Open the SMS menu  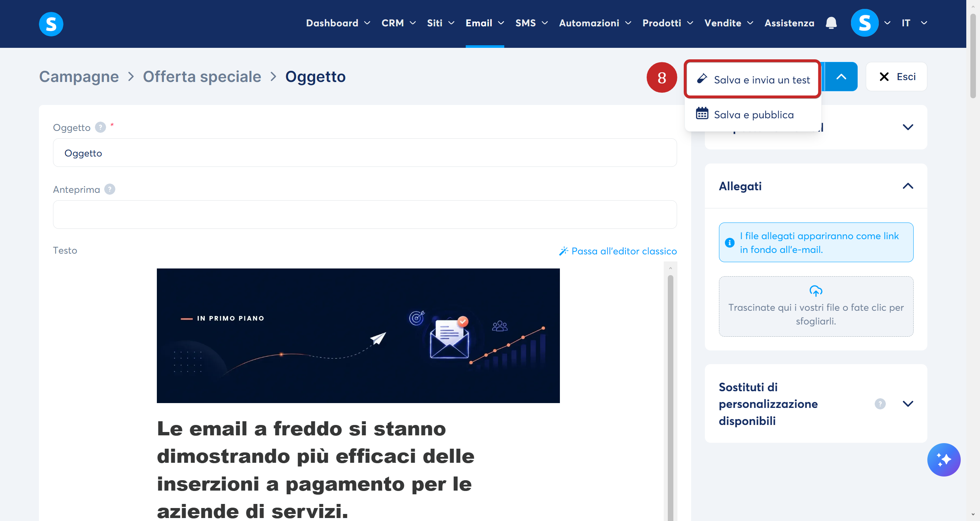[x=531, y=23]
